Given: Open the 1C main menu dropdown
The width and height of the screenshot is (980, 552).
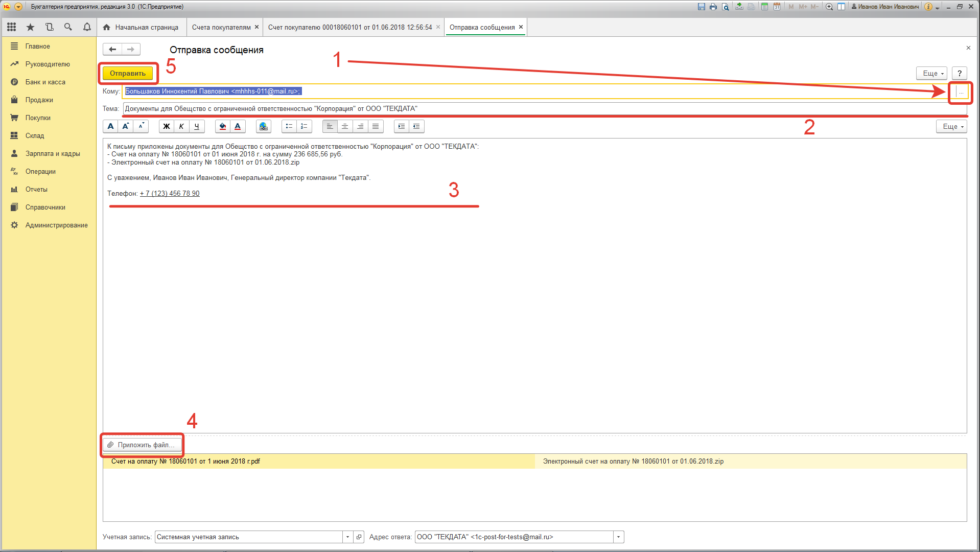Looking at the screenshot, I should (18, 7).
